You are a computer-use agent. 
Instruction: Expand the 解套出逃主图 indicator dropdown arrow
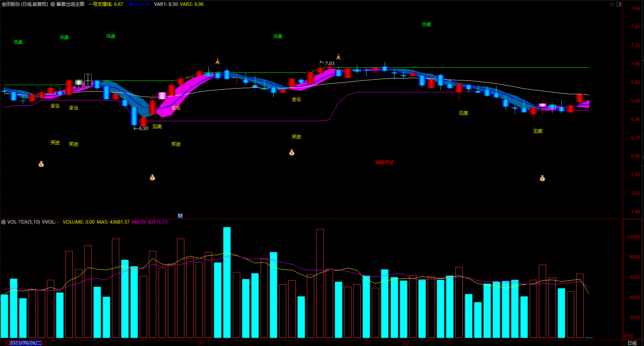point(53,4)
